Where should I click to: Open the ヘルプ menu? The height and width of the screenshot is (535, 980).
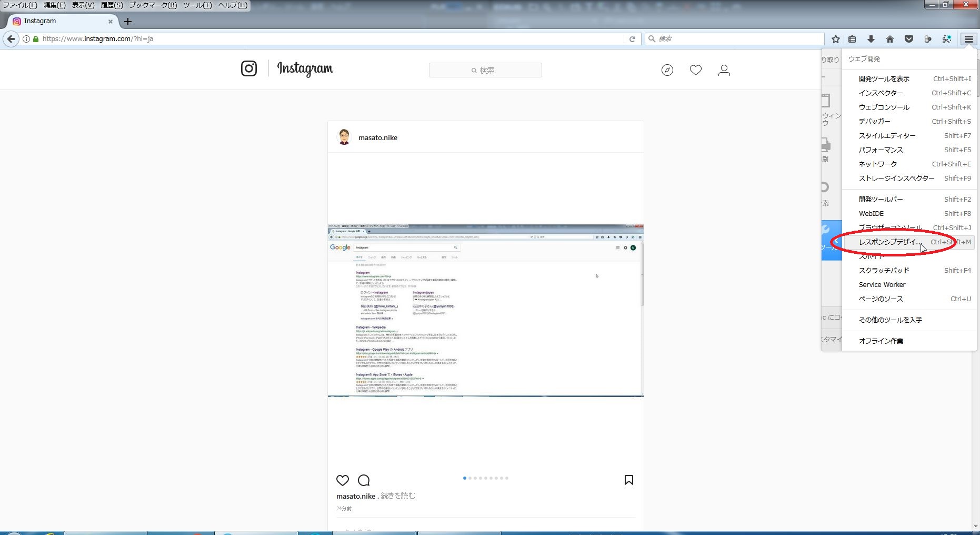pyautogui.click(x=232, y=5)
